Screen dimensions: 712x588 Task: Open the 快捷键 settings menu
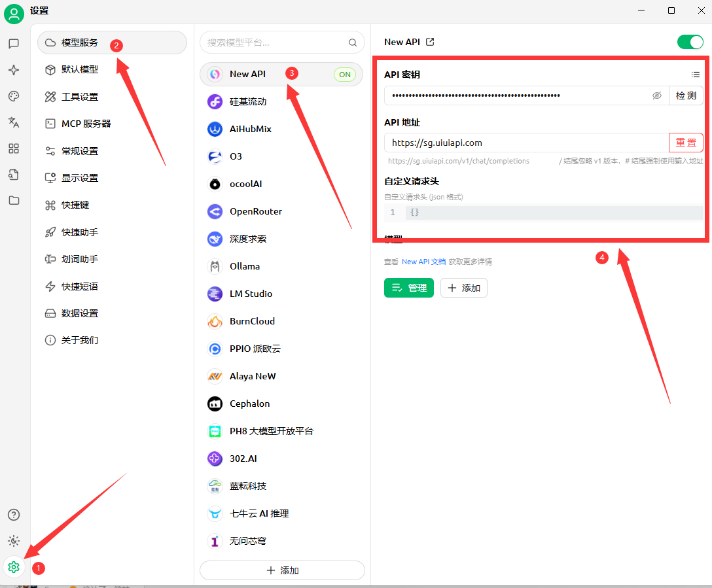tap(112, 205)
